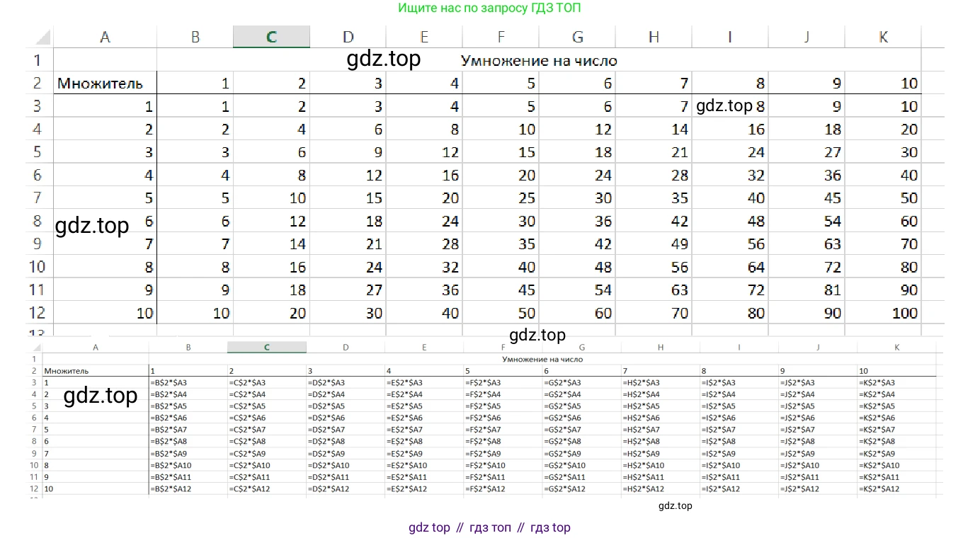Viewport: 980px width, 538px height.
Task: Select column F header in the large values sheet
Action: 501,38
